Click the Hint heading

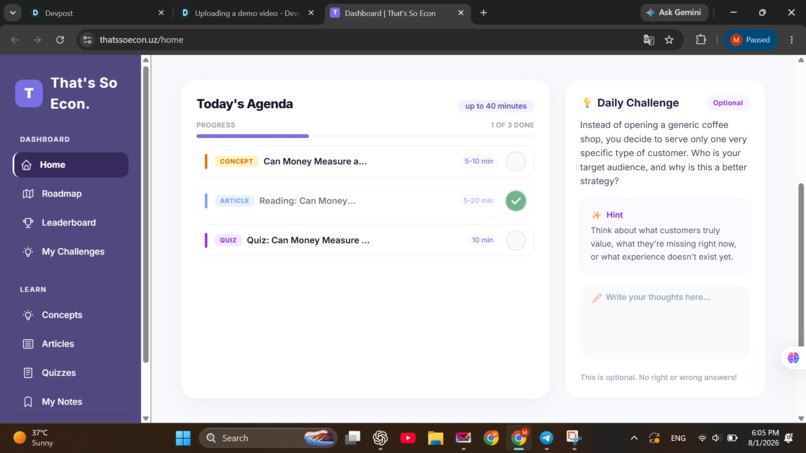point(614,215)
